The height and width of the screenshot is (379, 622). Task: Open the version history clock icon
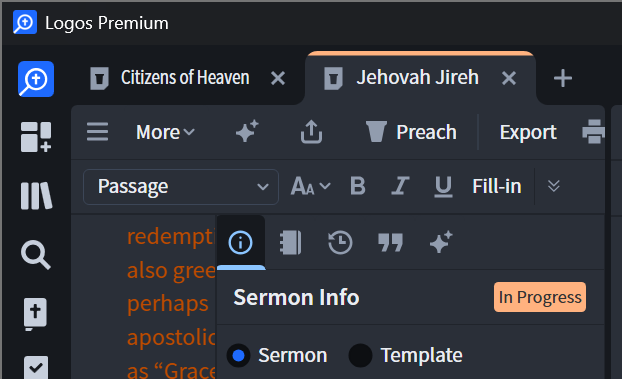click(x=340, y=242)
